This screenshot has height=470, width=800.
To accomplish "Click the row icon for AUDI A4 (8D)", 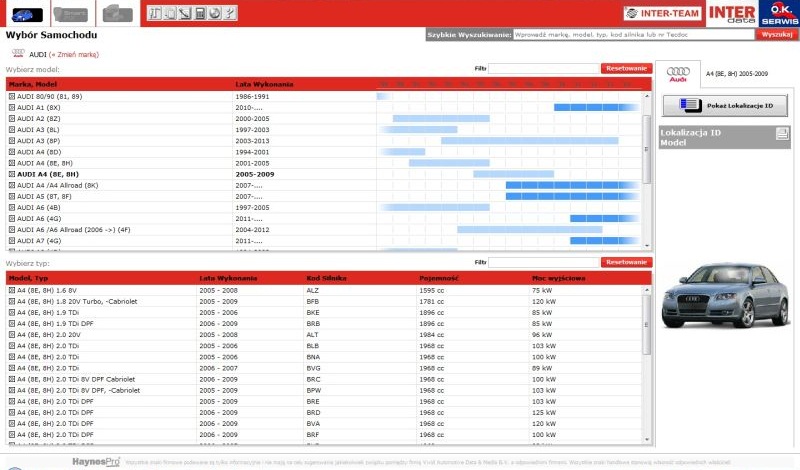I will [x=12, y=152].
